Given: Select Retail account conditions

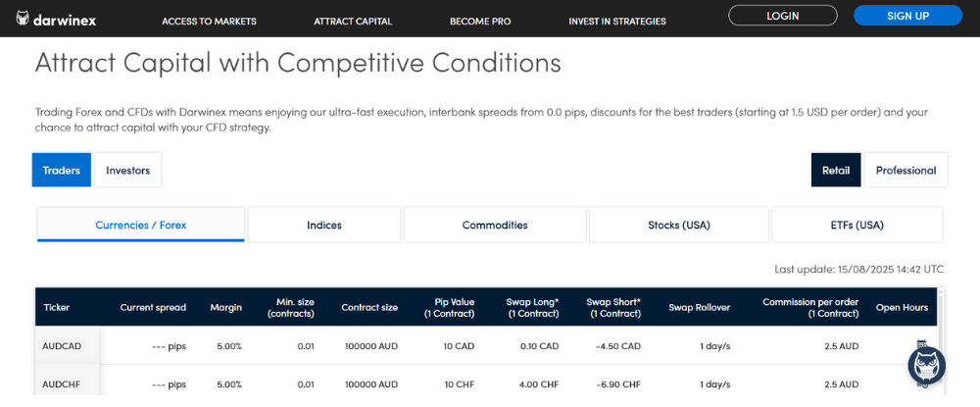Looking at the screenshot, I should coord(836,170).
